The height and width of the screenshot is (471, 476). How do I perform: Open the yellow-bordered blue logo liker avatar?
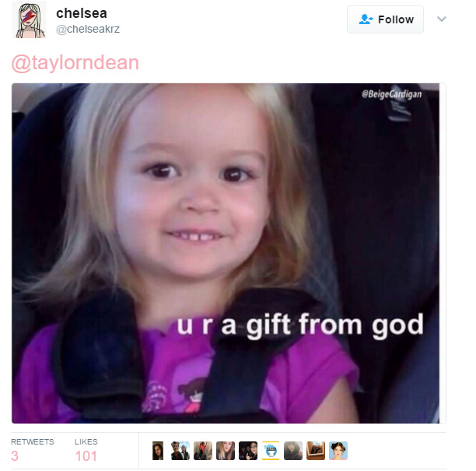(x=271, y=451)
